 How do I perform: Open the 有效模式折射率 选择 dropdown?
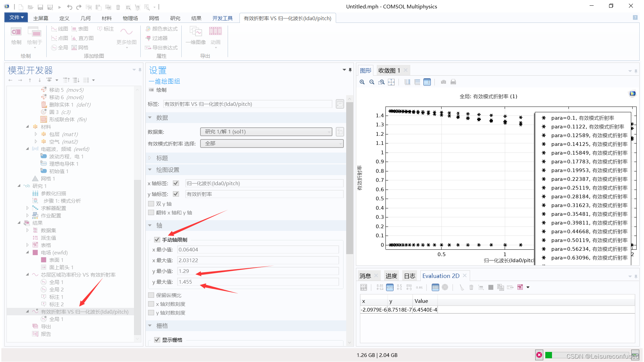[272, 144]
